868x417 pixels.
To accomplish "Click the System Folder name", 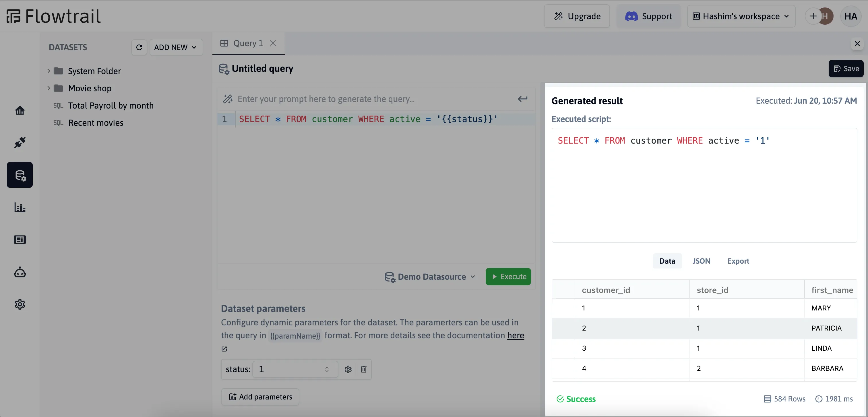I will click(94, 71).
